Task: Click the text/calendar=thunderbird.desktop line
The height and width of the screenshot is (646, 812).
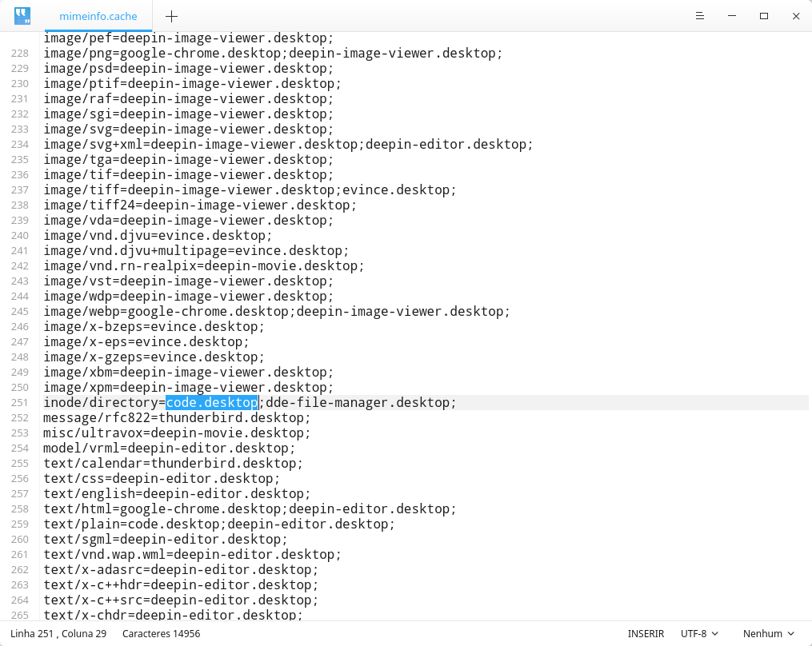Action: (x=173, y=463)
